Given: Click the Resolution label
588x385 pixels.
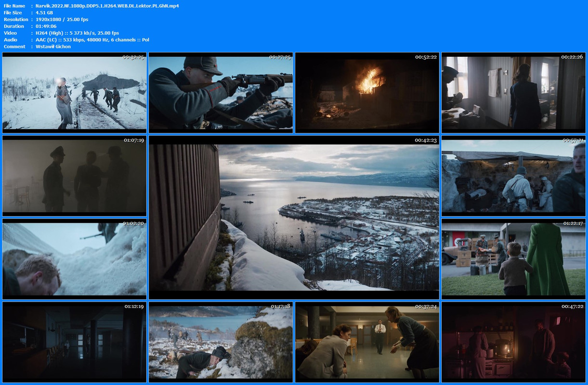Looking at the screenshot, I should point(16,19).
